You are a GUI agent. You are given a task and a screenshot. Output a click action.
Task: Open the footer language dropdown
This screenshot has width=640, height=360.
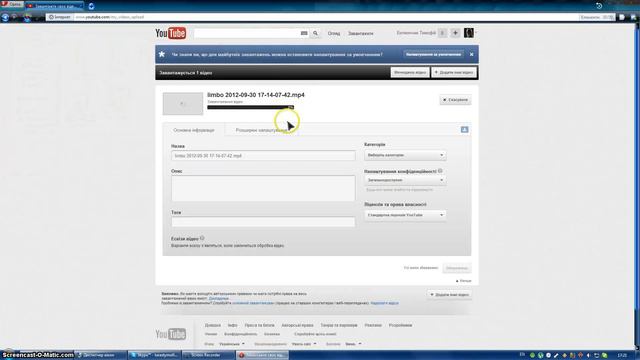pyautogui.click(x=232, y=344)
